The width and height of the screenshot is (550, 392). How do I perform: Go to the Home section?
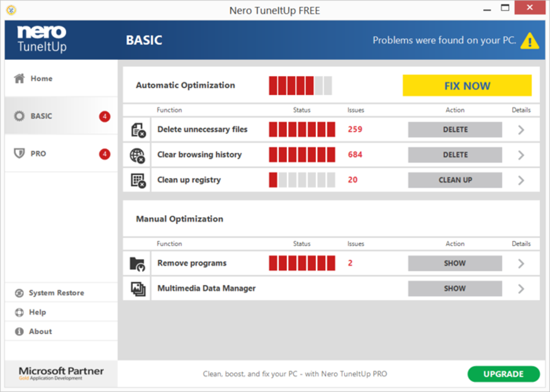(41, 79)
